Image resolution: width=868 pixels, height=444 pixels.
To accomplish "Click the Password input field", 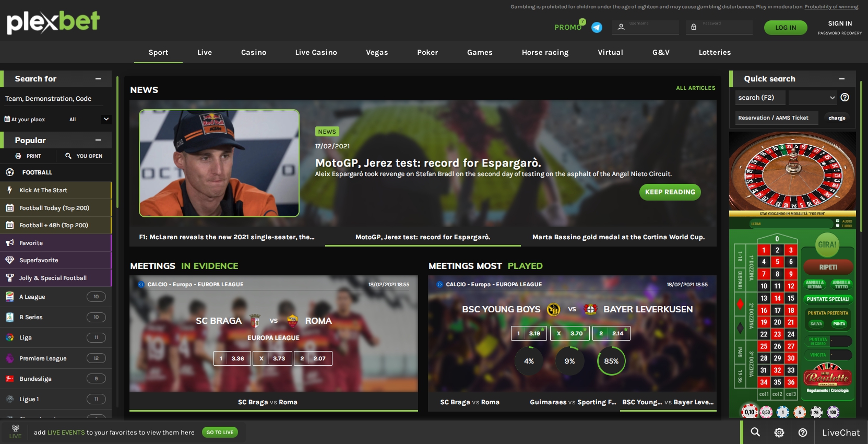I will click(x=719, y=27).
